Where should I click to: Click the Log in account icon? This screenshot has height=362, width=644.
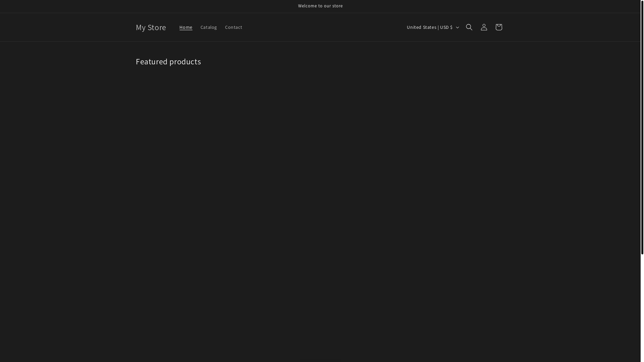[x=484, y=27]
